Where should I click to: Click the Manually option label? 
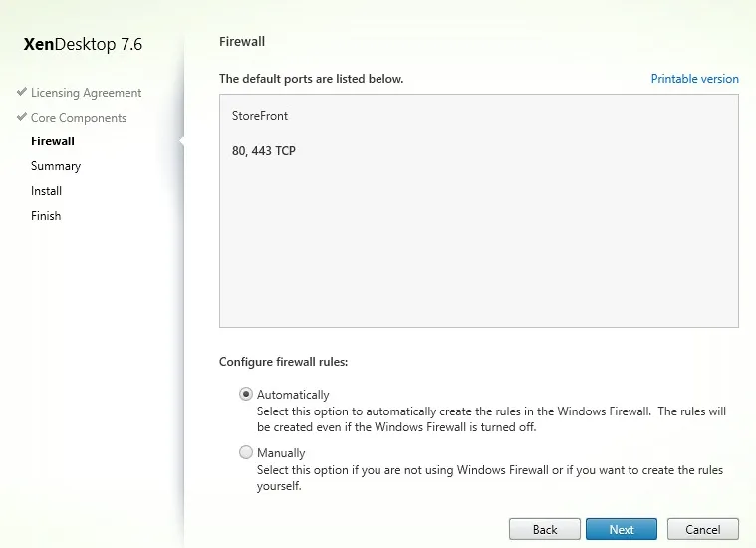click(x=281, y=453)
